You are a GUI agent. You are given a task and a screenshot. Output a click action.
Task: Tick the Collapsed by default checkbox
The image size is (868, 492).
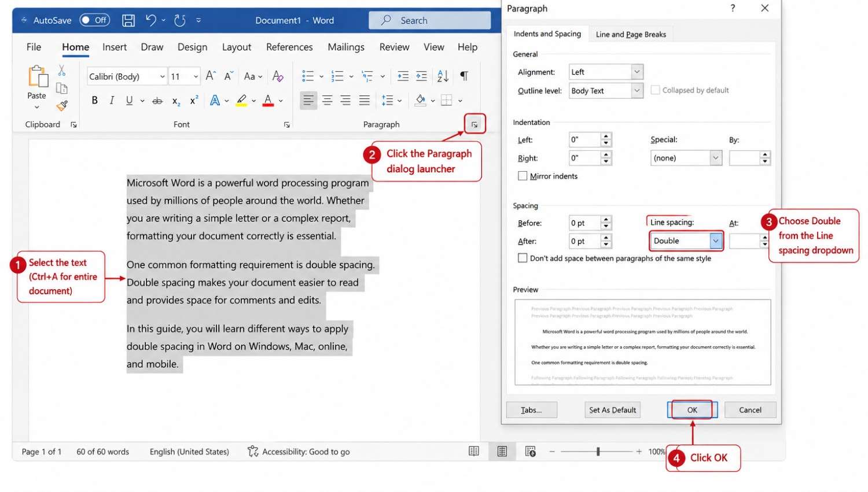click(x=655, y=90)
